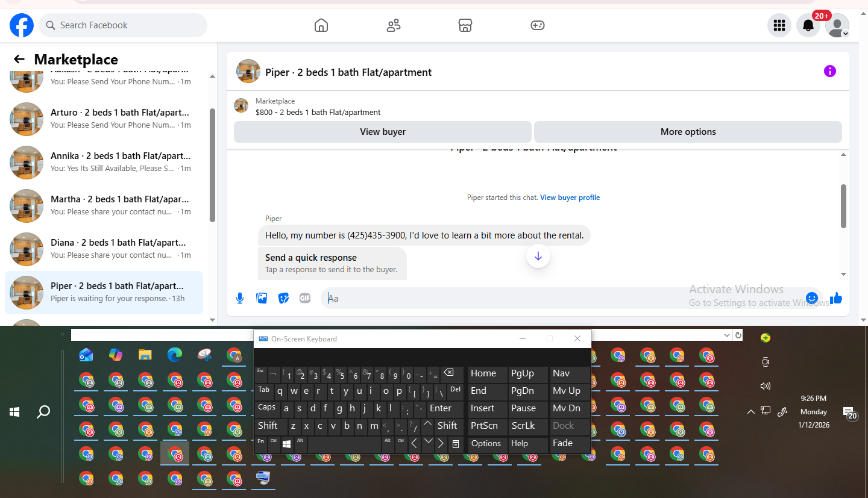Open the Friends icon in top navigation
The width and height of the screenshot is (868, 498).
pos(394,25)
